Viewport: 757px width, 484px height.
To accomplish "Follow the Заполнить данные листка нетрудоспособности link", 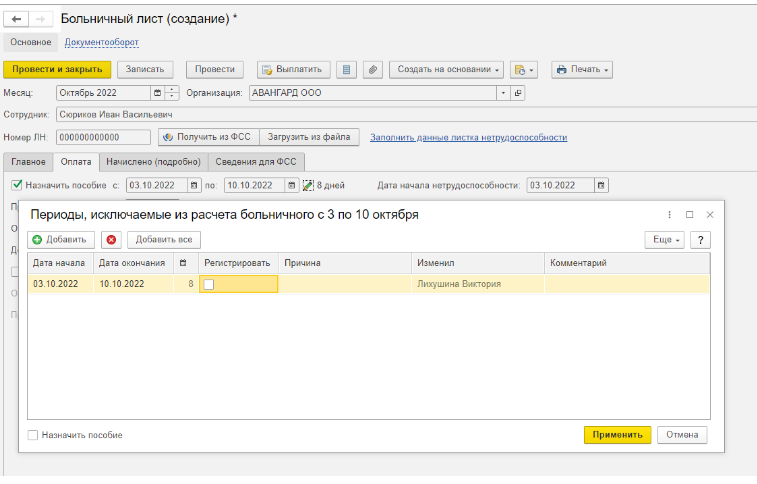I will 468,137.
